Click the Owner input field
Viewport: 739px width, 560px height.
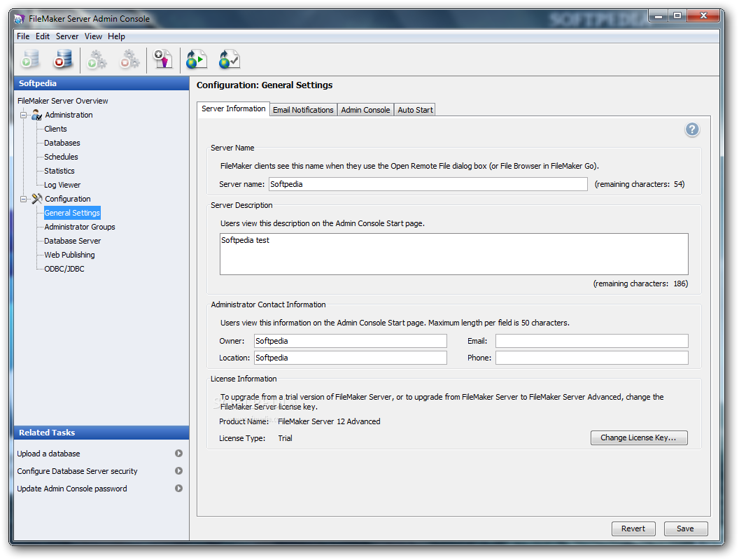coord(350,341)
